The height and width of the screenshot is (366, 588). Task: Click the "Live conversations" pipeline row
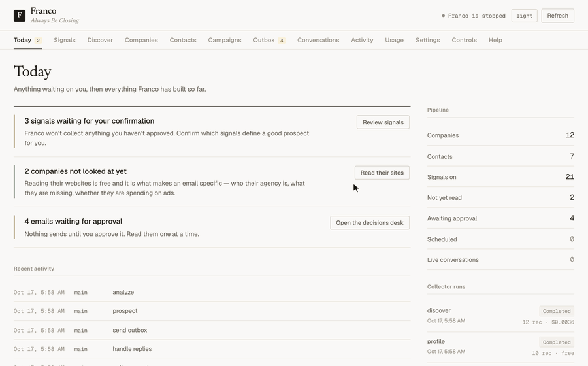tap(500, 260)
